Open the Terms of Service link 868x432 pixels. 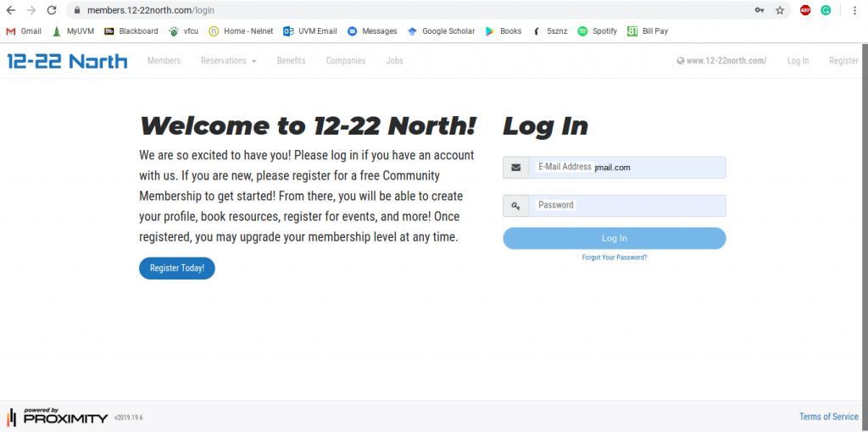829,417
